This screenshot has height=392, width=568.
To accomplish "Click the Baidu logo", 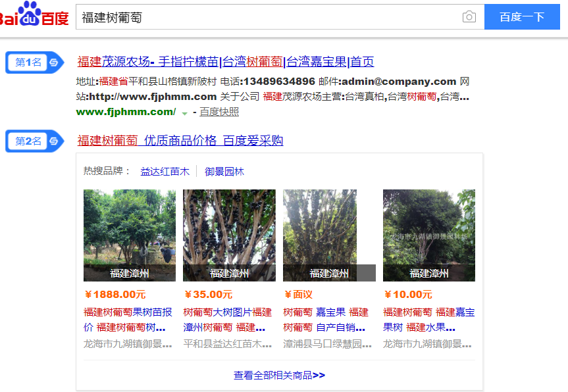I will click(x=33, y=14).
